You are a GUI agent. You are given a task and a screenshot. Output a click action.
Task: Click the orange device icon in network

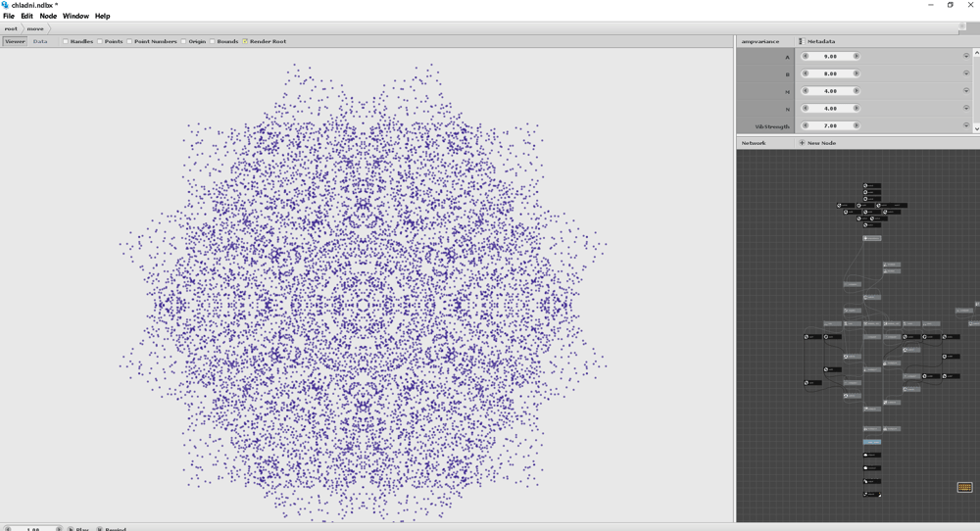964,487
